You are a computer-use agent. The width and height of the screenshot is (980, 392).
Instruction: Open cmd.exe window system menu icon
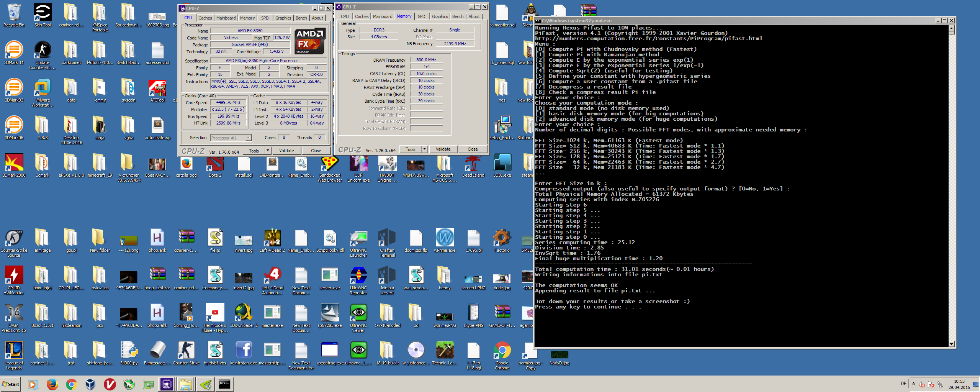point(538,21)
